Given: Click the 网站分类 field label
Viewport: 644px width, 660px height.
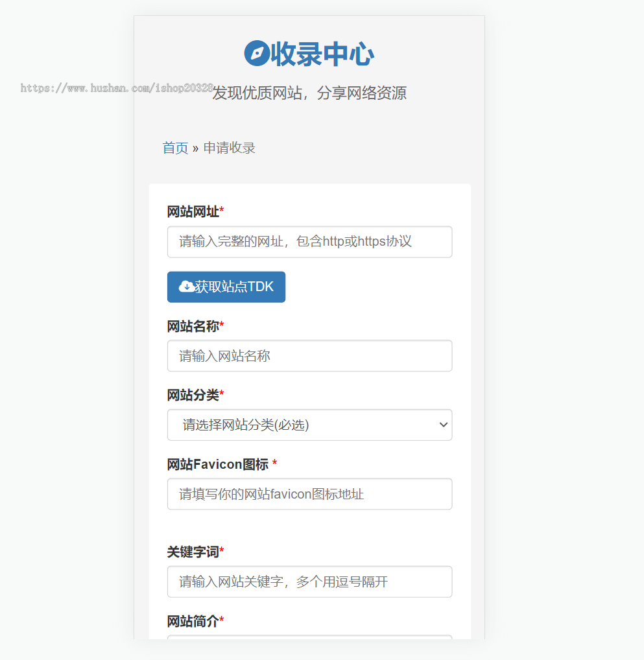Looking at the screenshot, I should pos(193,395).
